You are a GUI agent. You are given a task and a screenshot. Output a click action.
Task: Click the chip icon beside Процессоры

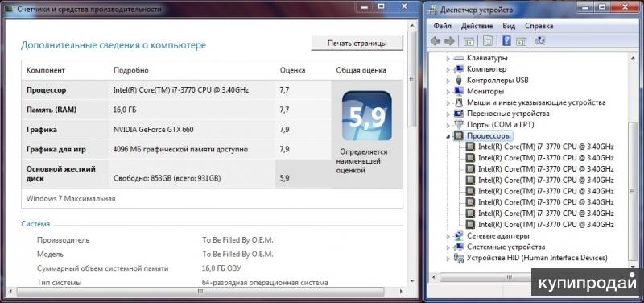click(458, 135)
